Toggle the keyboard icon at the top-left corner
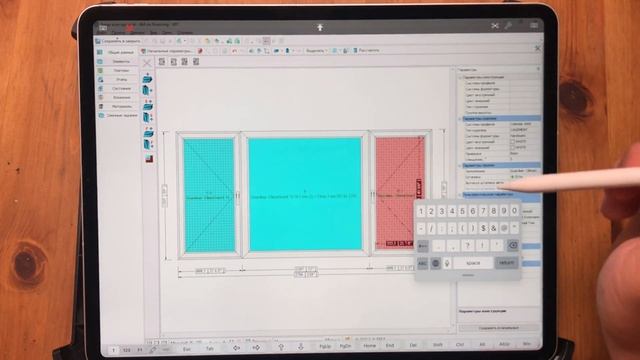Screen dimensions: 640x360 103,28
